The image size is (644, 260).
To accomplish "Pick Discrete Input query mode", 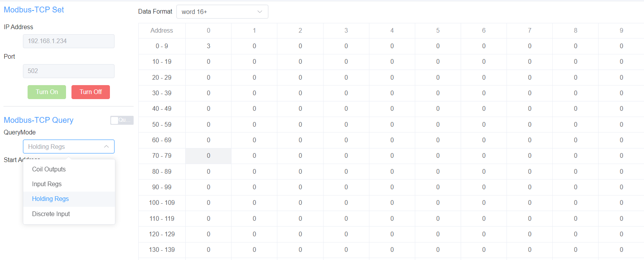I will coord(51,214).
